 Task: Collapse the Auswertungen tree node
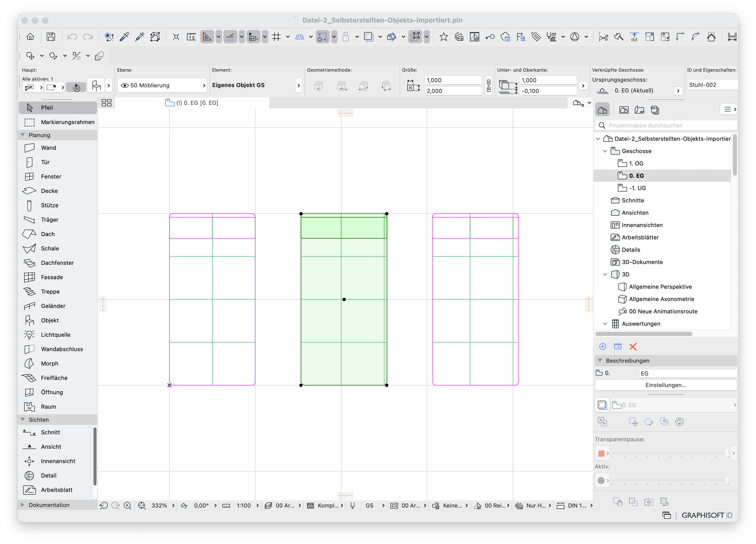pos(605,324)
